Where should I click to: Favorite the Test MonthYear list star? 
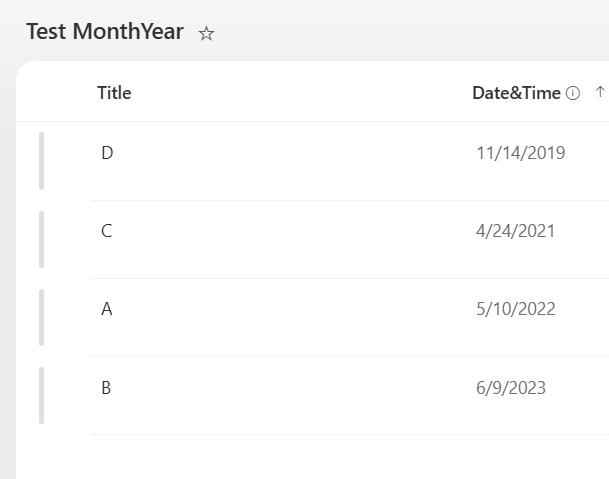pos(206,33)
